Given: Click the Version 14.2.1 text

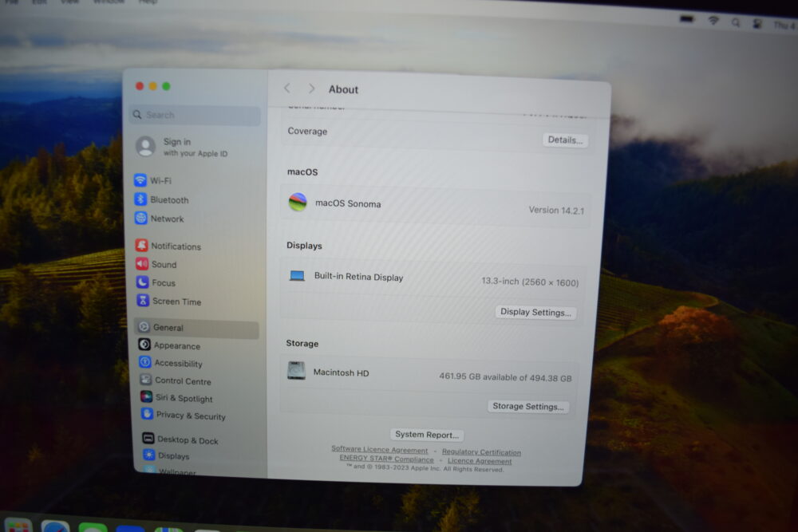Looking at the screenshot, I should tap(556, 210).
